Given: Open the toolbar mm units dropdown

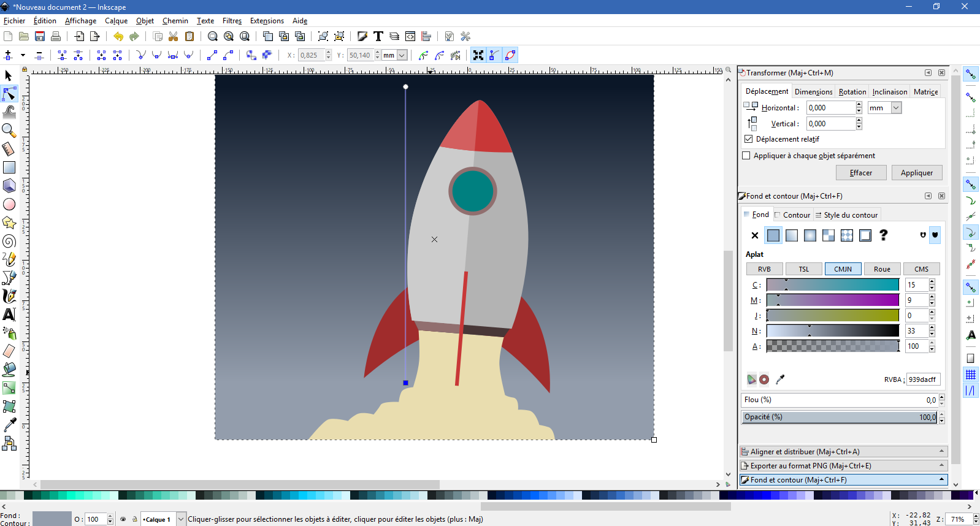Looking at the screenshot, I should coord(402,55).
